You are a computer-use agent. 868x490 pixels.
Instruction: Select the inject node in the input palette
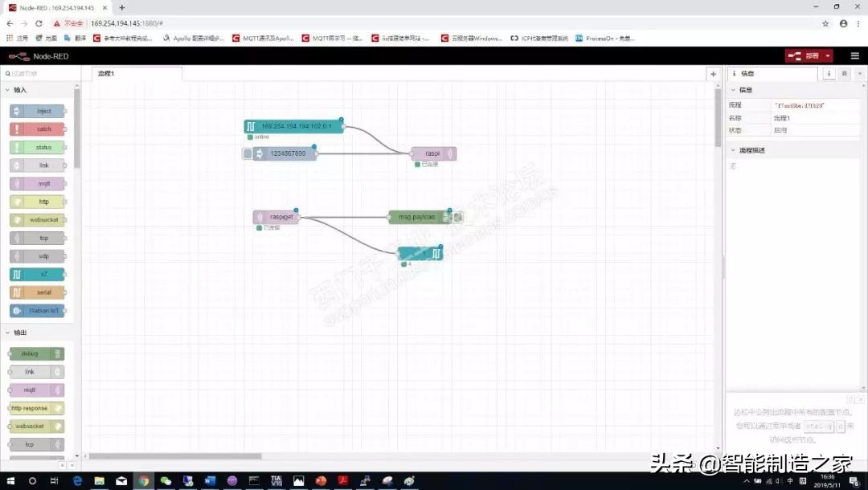point(36,111)
